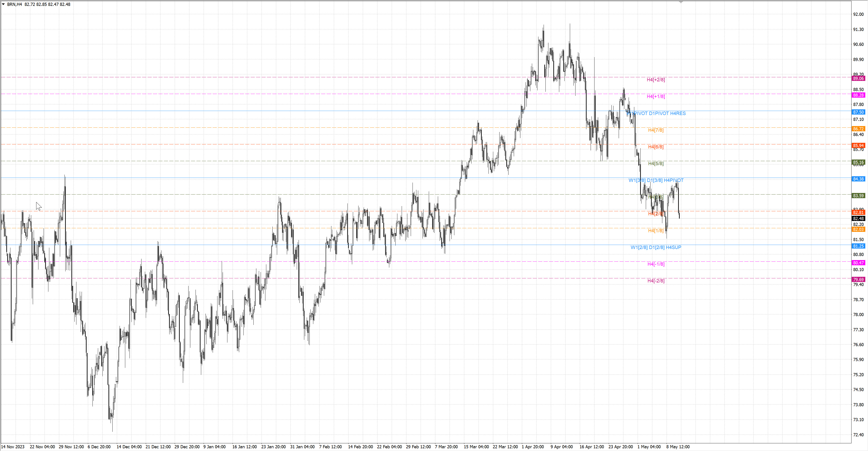
Task: Click the H4[5/8] green level label
Action: pyautogui.click(x=656, y=164)
